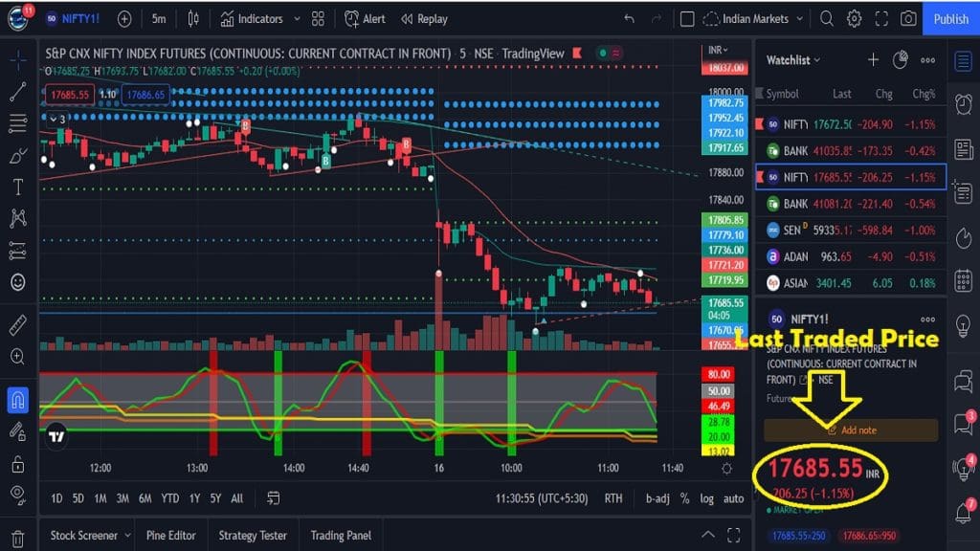Toggle lock all drawing tools
This screenshot has width=980, height=551.
click(x=18, y=464)
